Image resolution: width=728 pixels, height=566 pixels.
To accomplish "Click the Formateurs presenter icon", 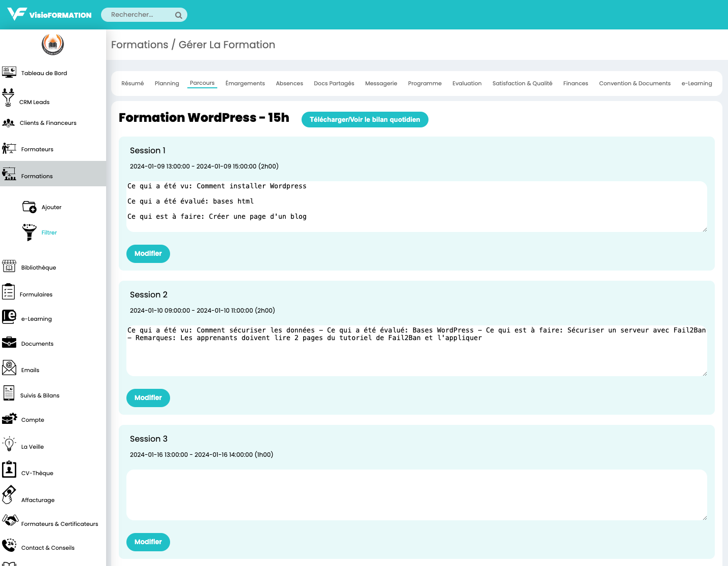I will pos(9,148).
